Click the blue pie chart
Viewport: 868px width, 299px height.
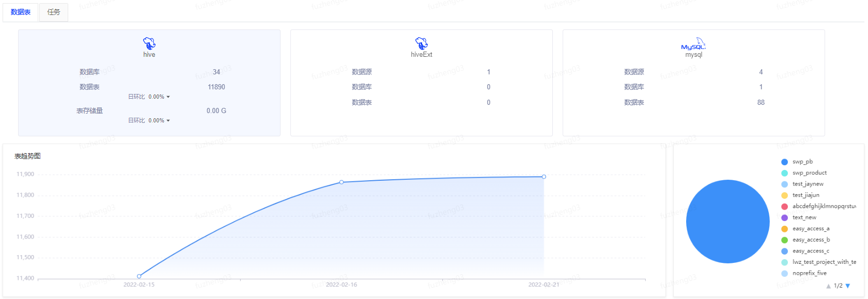click(x=728, y=222)
